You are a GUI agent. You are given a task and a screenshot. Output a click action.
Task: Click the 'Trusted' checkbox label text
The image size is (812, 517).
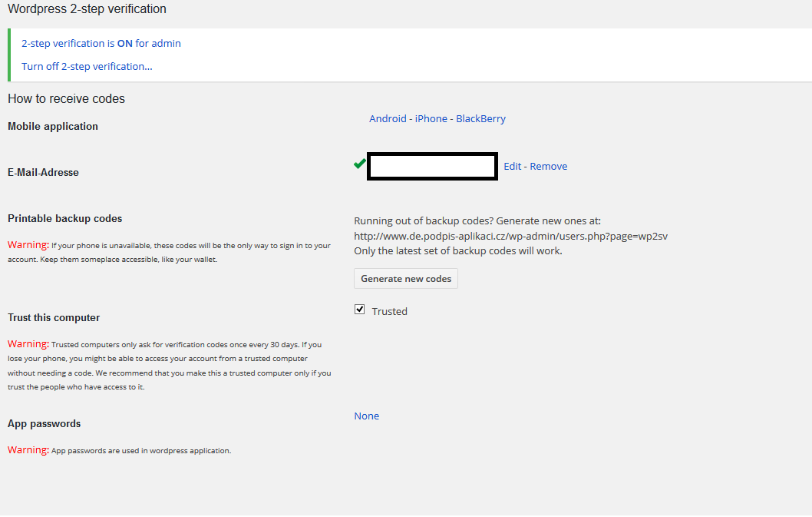click(x=389, y=312)
